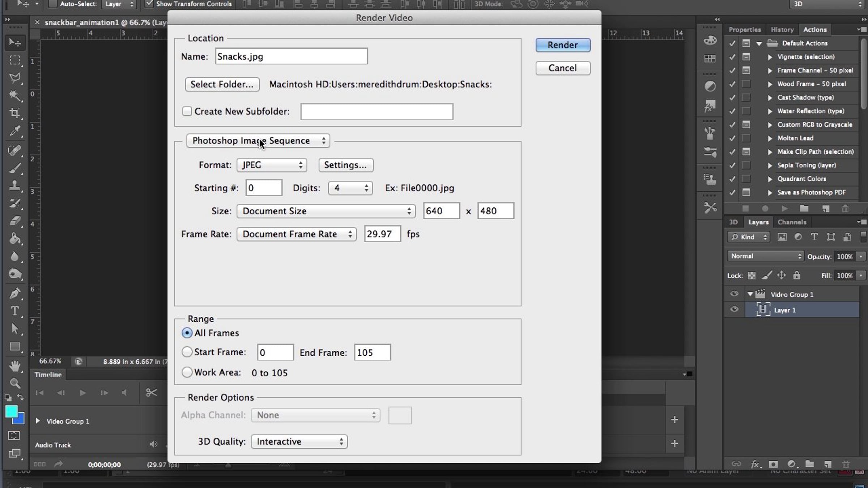This screenshot has width=868, height=488.
Task: Click the lock all padlock icon
Action: pyautogui.click(x=797, y=275)
